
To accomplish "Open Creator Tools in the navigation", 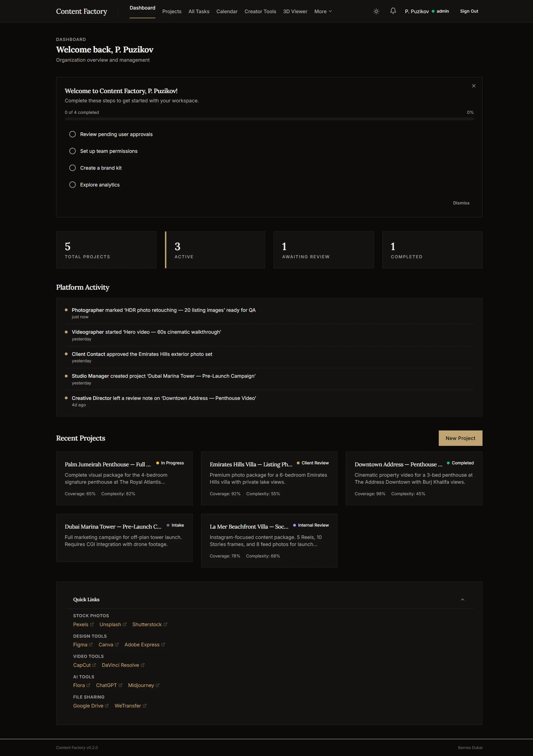I will (260, 11).
